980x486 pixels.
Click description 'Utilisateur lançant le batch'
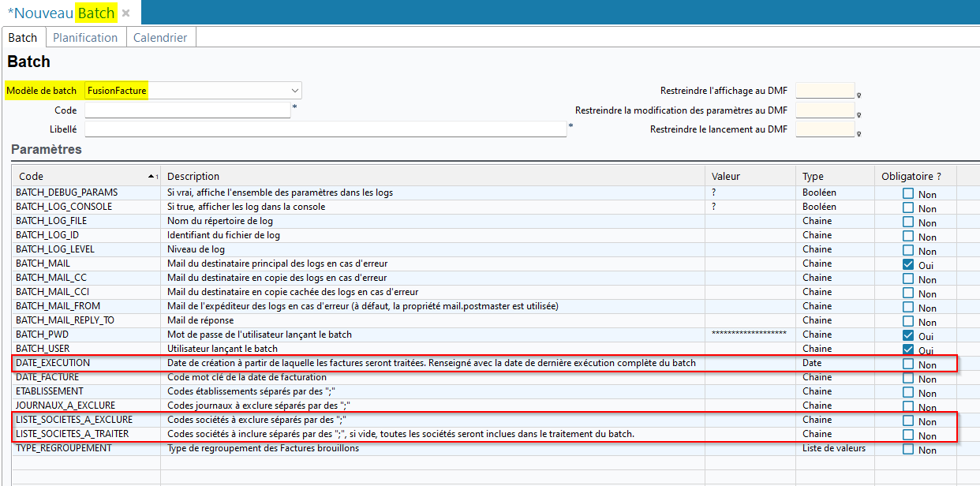(223, 349)
